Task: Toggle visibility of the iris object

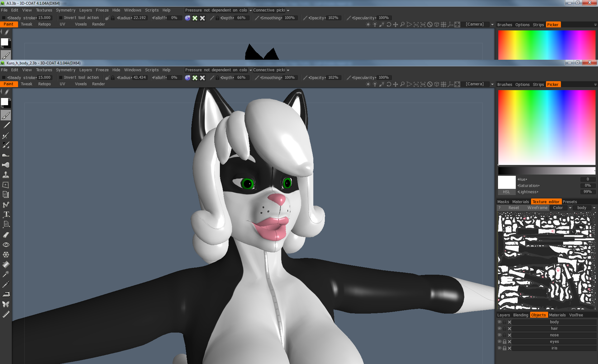Action: coord(500,348)
